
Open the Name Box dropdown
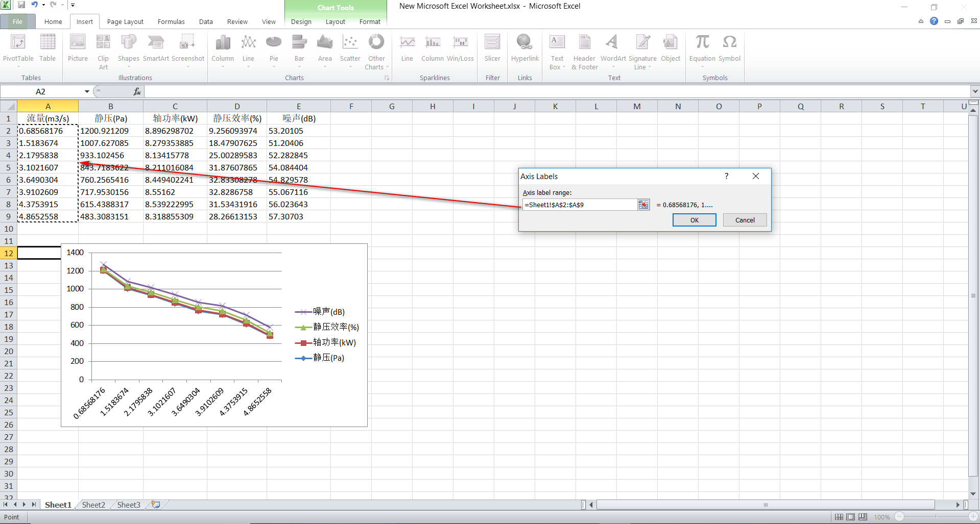(86, 91)
